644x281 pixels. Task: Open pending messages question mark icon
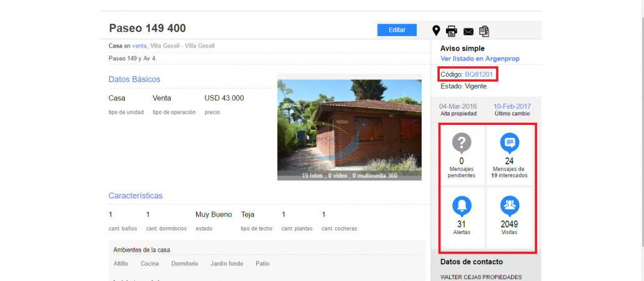[x=462, y=144]
